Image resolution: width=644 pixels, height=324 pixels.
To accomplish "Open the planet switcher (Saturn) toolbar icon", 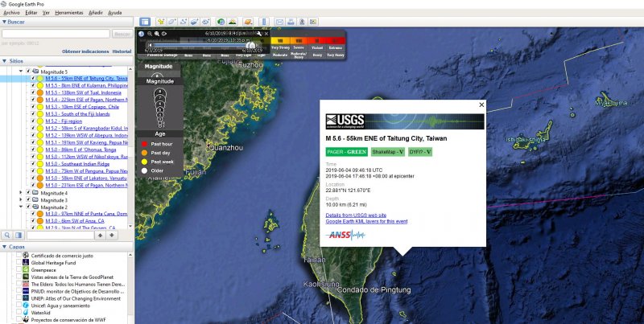I will [x=248, y=22].
